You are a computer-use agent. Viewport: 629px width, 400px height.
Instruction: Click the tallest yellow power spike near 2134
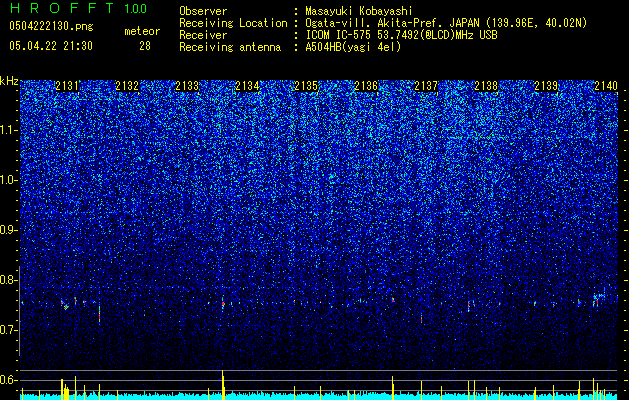223,385
